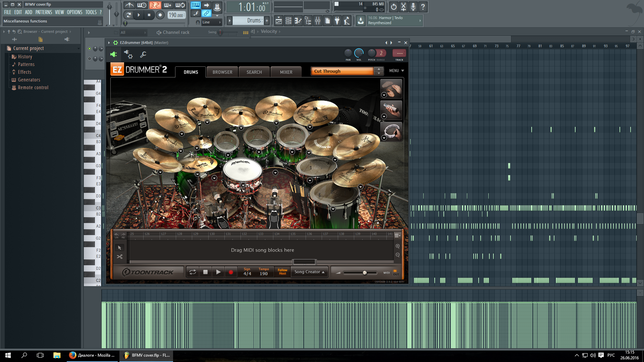Toggle the 3.2 countdown before recording

[x=155, y=5]
